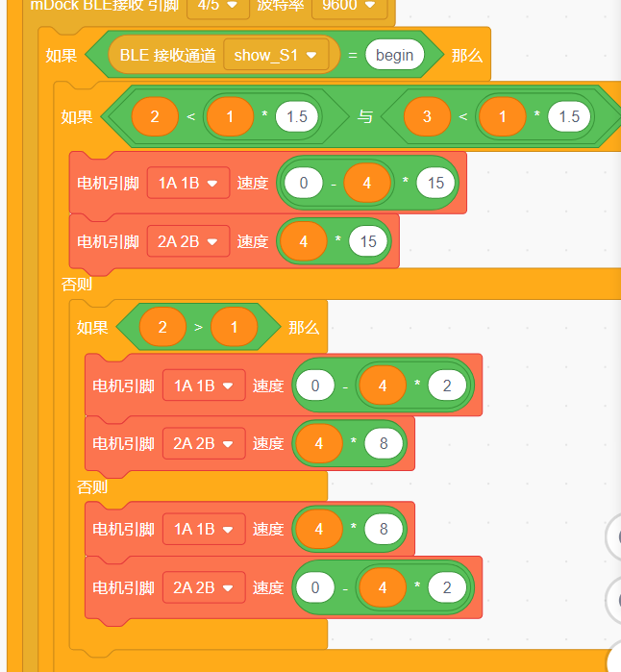Image resolution: width=621 pixels, height=672 pixels.
Task: Edit the 8 value in the 1A 1B '4 * 8' block
Action: (384, 529)
